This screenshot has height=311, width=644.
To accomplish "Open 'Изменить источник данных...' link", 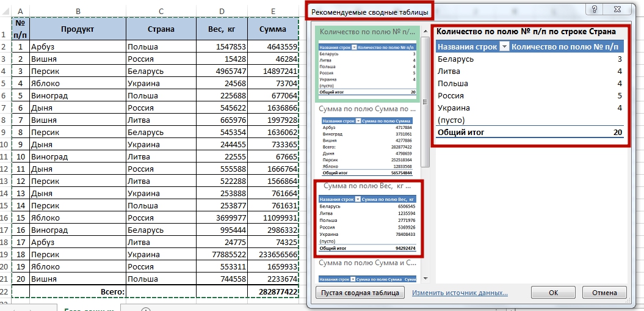I will point(460,293).
